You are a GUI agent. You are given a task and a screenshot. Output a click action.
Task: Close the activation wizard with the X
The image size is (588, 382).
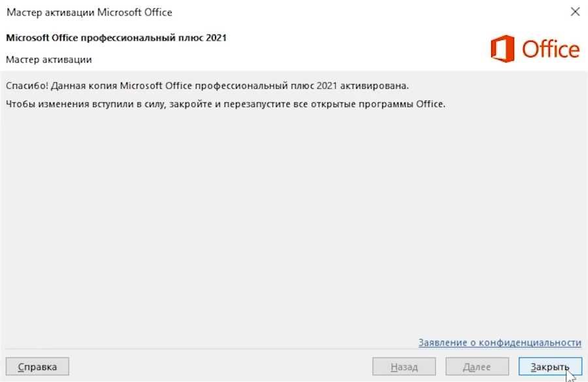point(575,12)
